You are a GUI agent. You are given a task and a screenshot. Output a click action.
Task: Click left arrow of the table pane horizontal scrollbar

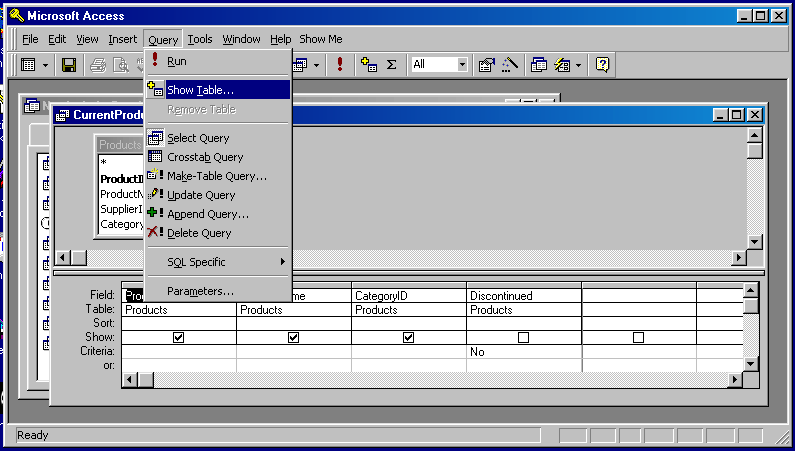tap(63, 258)
